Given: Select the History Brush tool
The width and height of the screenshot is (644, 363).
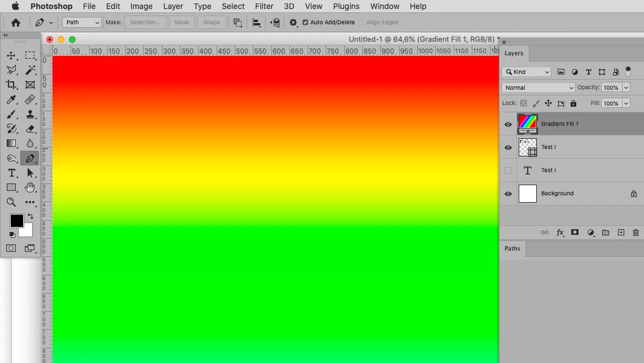Looking at the screenshot, I should pos(11,129).
